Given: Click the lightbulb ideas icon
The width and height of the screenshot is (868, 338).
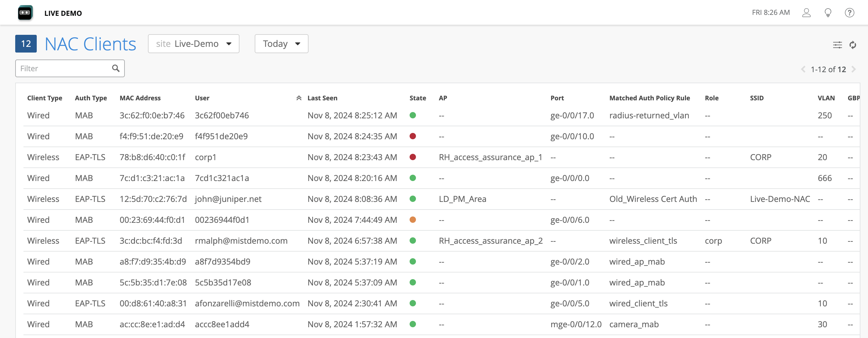Looking at the screenshot, I should coord(827,13).
